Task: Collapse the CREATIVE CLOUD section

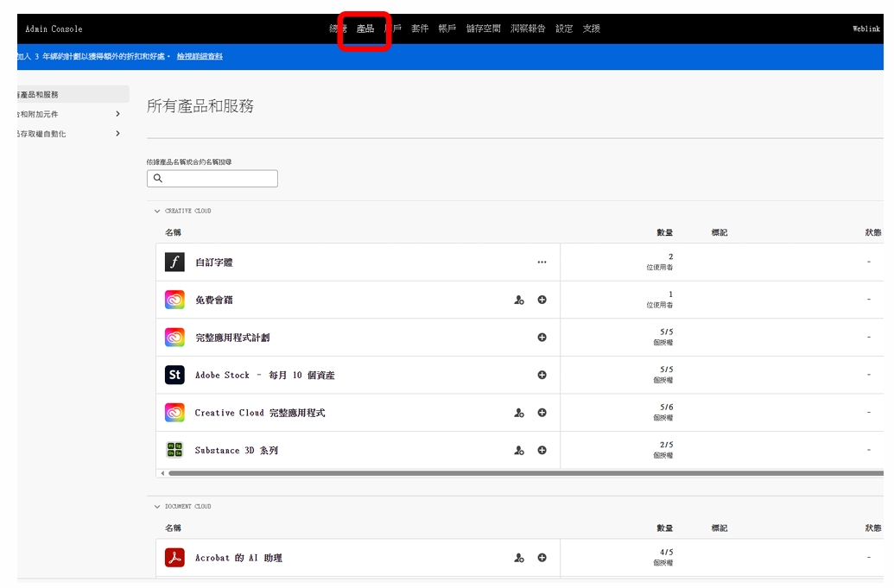Action: pos(157,211)
